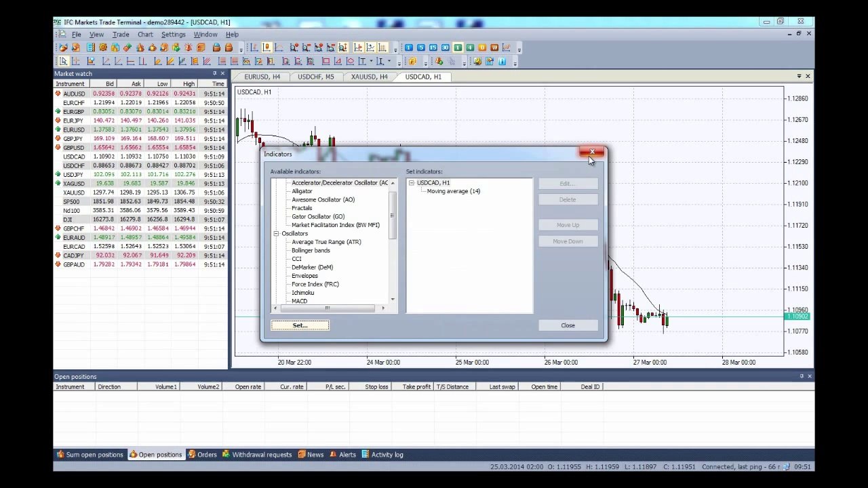Viewport: 868px width, 488px height.
Task: Select Bollinger bands indicator
Action: point(311,251)
